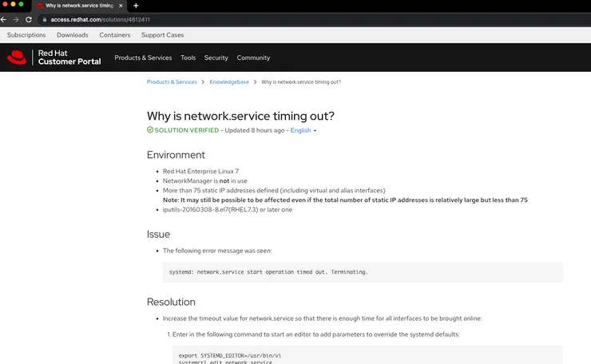Click the Knowledgebase breadcrumb link
The width and height of the screenshot is (591, 364).
point(229,82)
